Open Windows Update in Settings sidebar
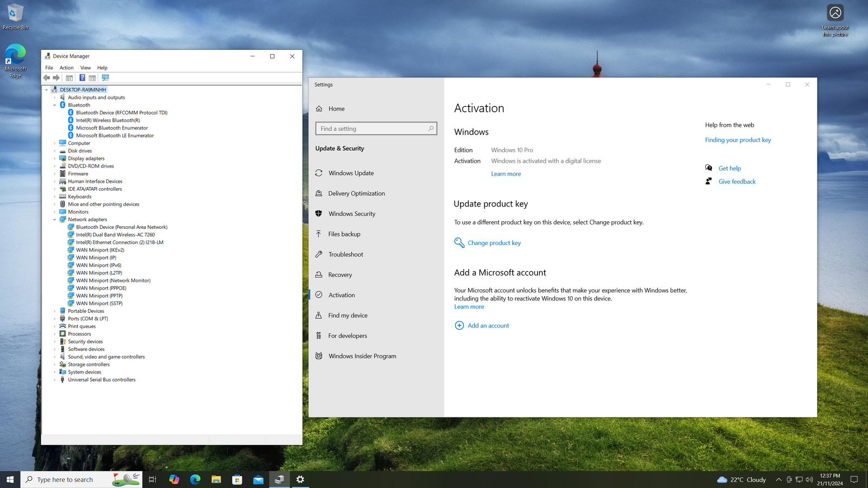Screen dimensions: 868x488 pos(350,173)
